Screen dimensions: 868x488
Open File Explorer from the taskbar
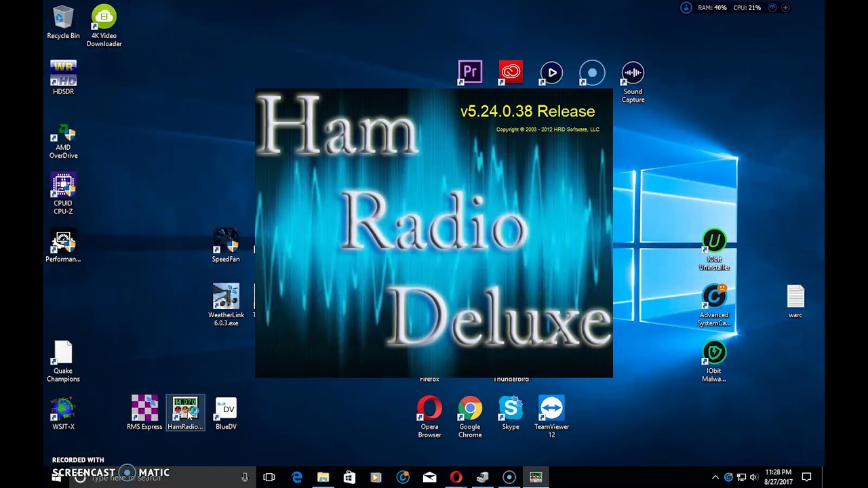coord(323,477)
